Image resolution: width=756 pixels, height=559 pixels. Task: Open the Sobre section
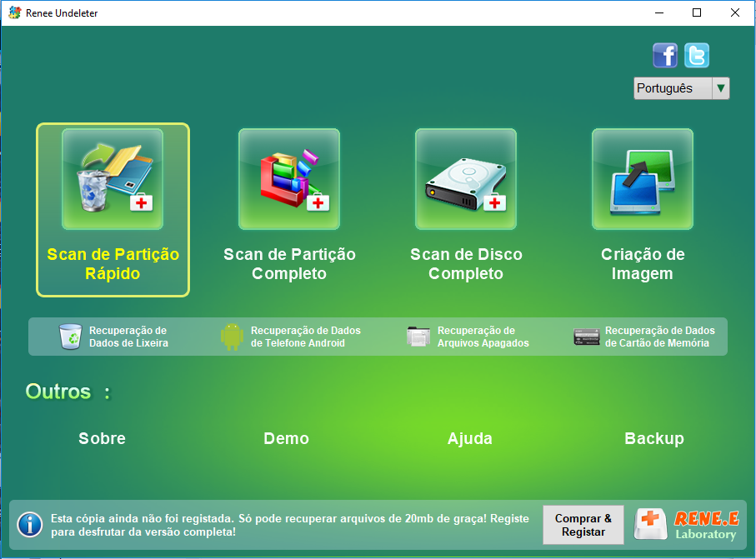(x=103, y=438)
